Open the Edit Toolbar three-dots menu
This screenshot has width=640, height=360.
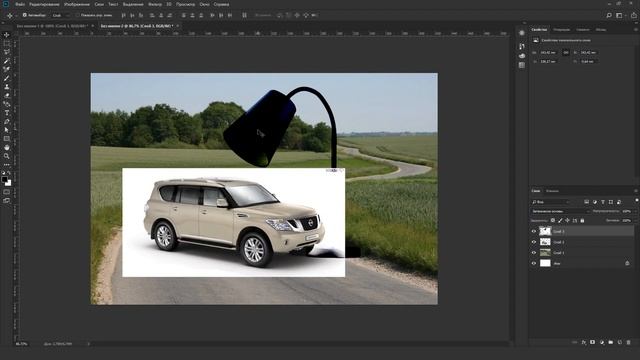[7, 165]
